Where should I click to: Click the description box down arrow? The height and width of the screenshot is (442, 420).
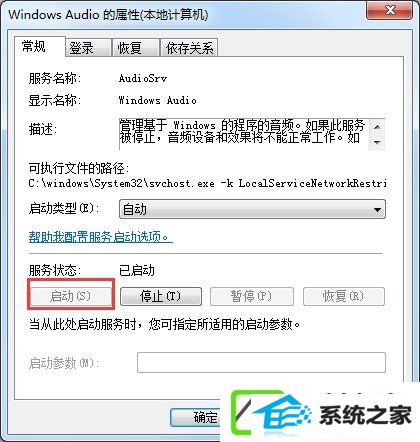click(x=377, y=142)
